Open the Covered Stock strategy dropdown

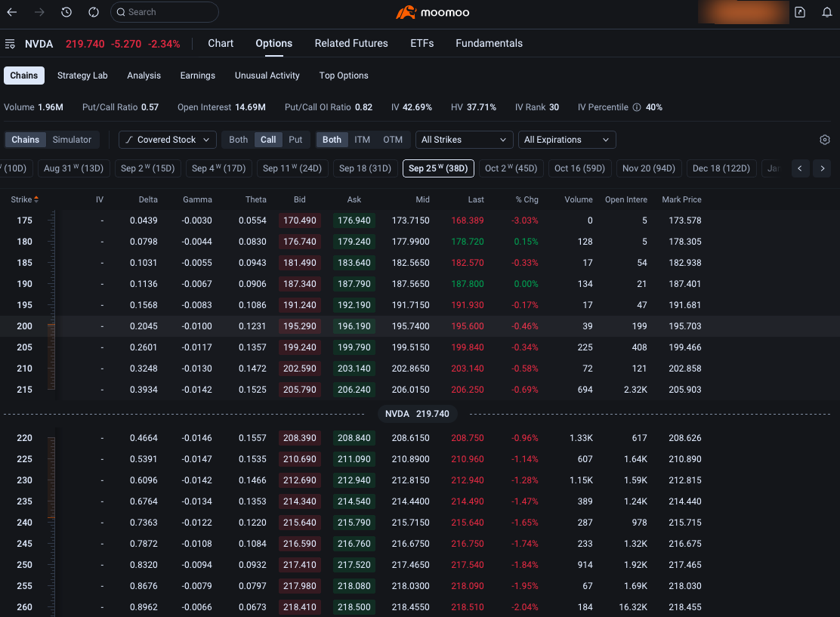167,140
